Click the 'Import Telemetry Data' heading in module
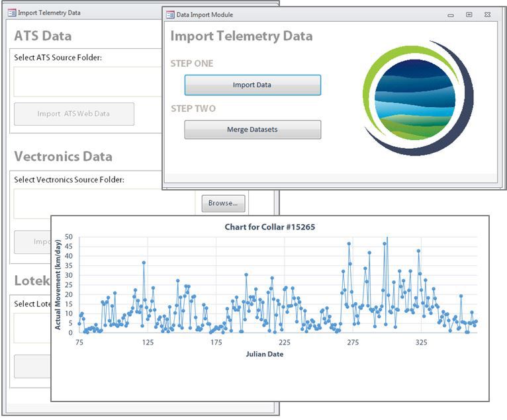 coord(242,36)
